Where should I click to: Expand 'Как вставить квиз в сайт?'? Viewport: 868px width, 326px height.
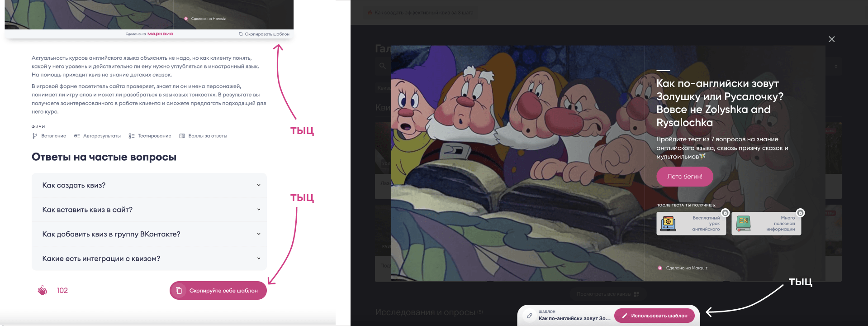149,210
